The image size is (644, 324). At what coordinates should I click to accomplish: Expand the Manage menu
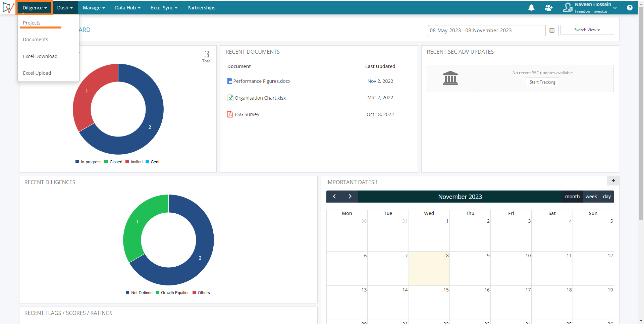pos(94,8)
